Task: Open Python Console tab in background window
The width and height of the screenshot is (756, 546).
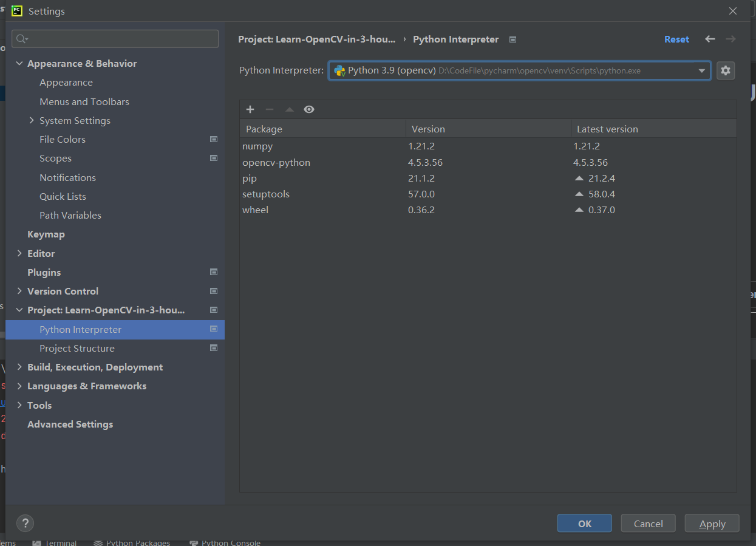Action: [225, 543]
